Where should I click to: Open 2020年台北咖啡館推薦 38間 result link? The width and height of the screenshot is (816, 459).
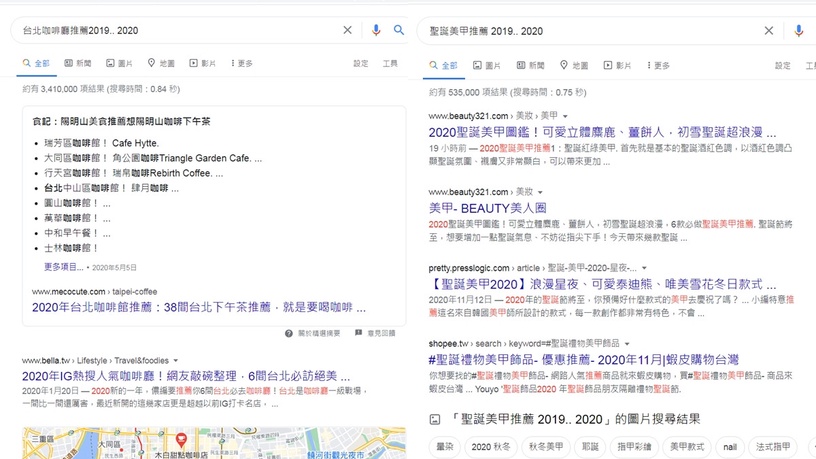click(x=199, y=308)
